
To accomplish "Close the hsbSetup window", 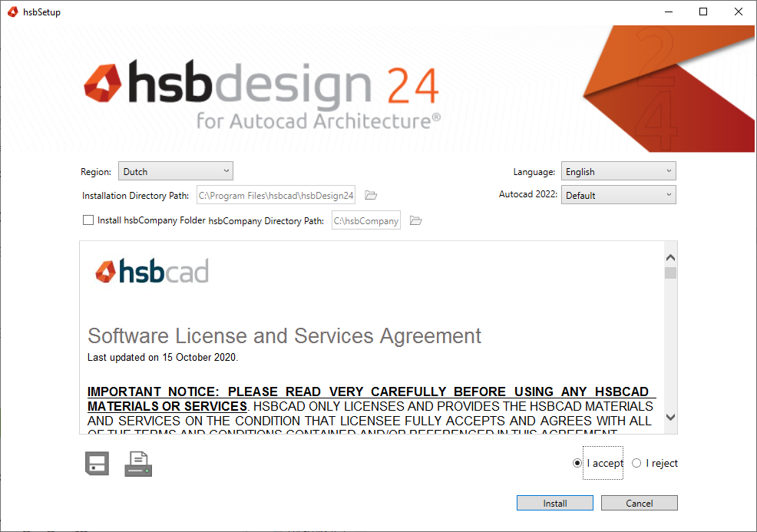I will 738,12.
